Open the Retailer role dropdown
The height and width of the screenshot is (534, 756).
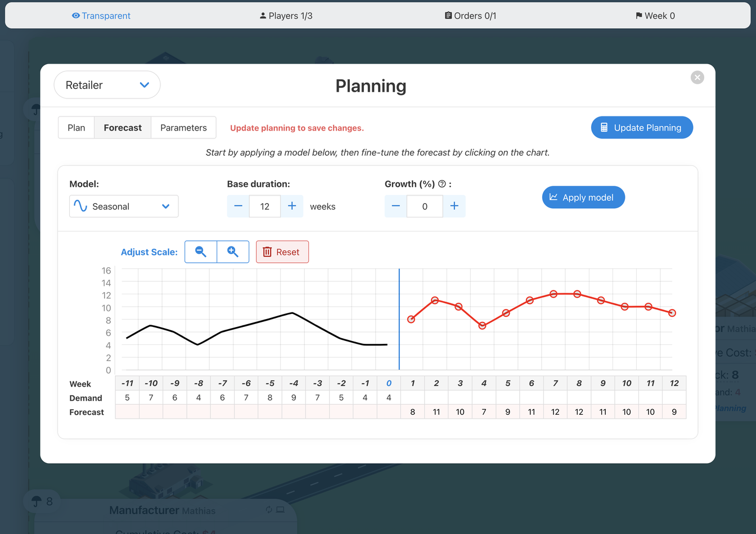click(107, 85)
